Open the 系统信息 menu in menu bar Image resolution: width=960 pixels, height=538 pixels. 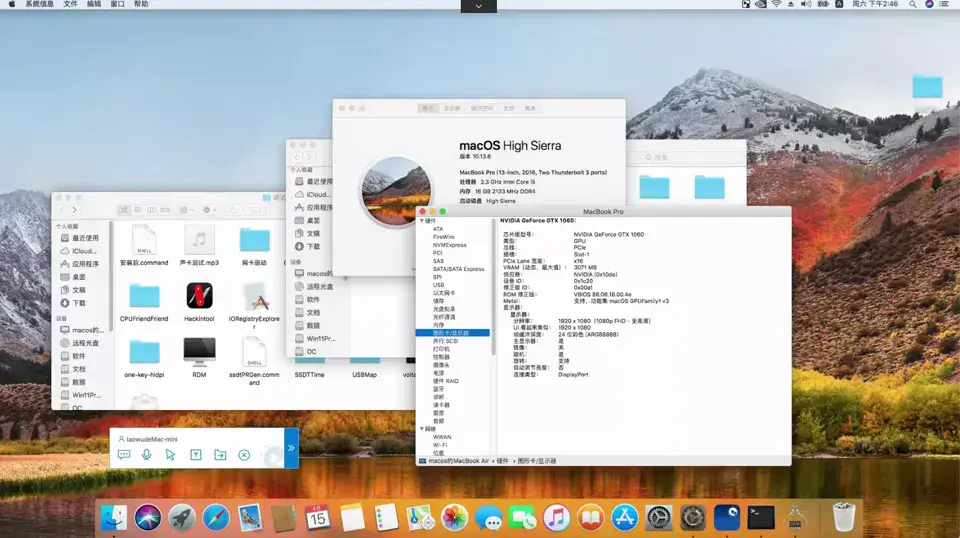[39, 4]
